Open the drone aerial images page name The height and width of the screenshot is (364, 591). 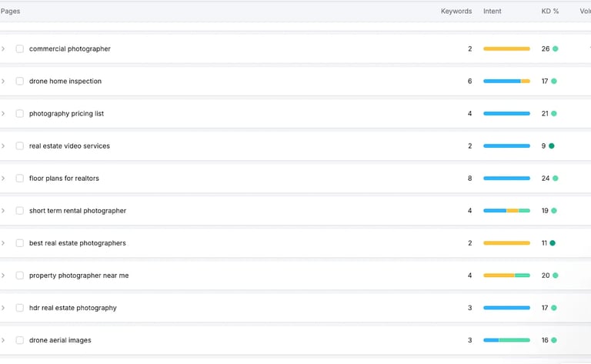tap(60, 340)
